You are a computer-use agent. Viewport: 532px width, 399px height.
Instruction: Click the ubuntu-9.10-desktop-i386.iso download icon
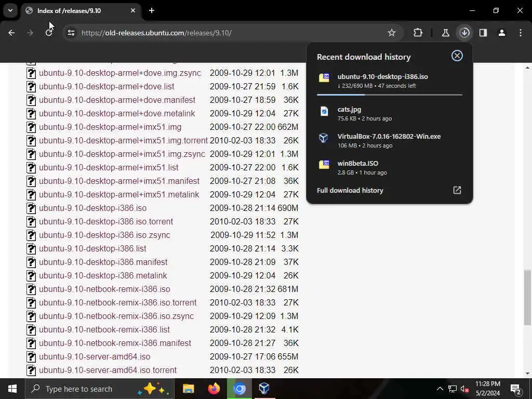324,78
